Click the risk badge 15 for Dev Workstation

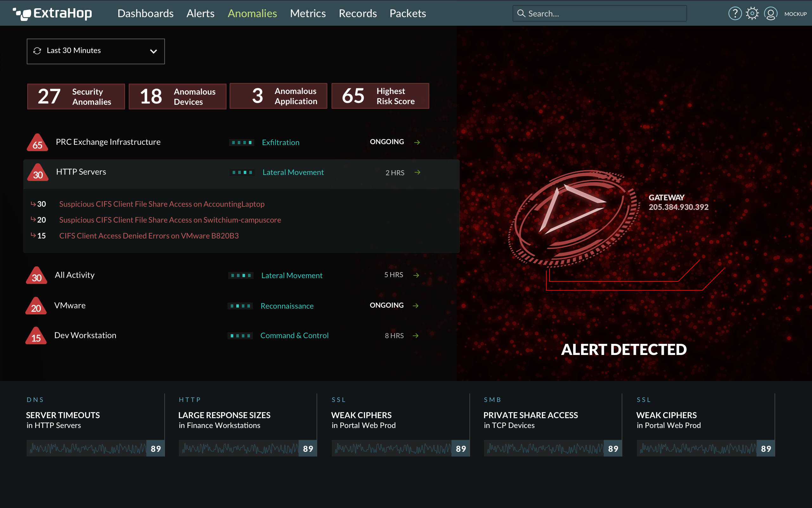coord(36,336)
